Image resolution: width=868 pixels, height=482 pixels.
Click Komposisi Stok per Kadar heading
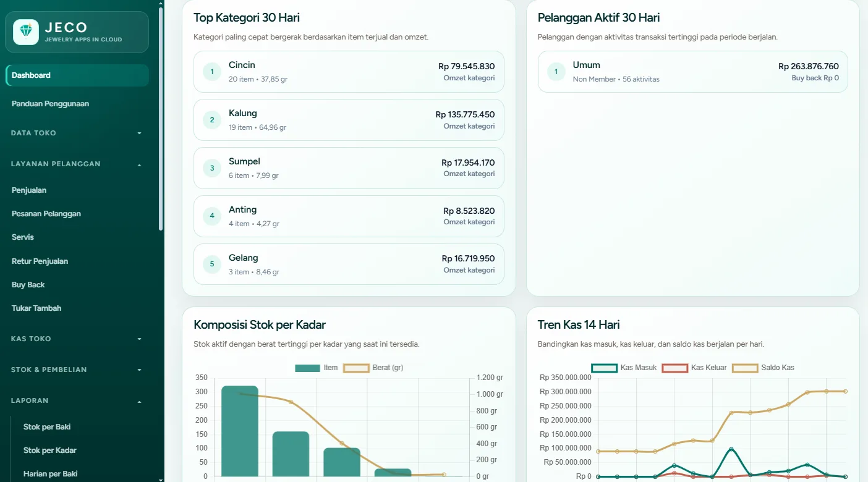pos(260,325)
